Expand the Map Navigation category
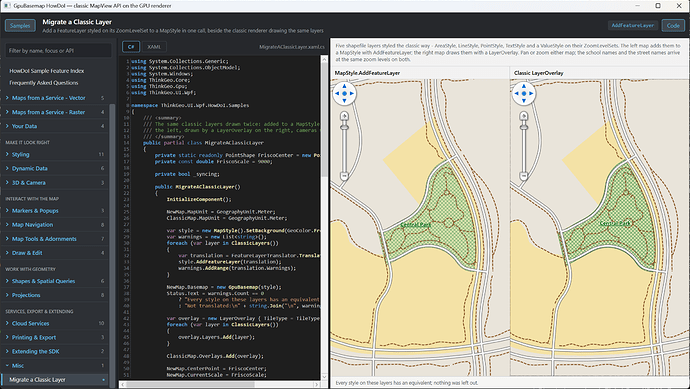This screenshot has height=389, width=690. click(x=55, y=224)
